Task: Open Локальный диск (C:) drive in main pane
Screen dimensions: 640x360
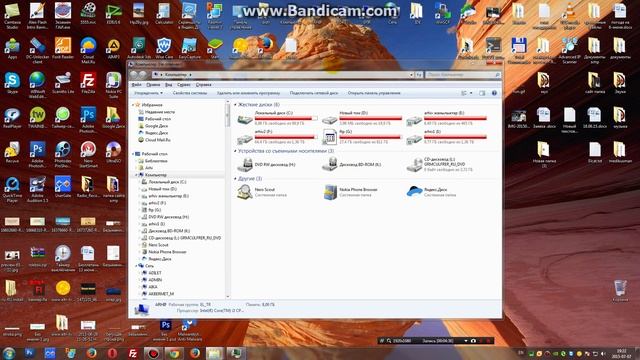Action: click(278, 118)
